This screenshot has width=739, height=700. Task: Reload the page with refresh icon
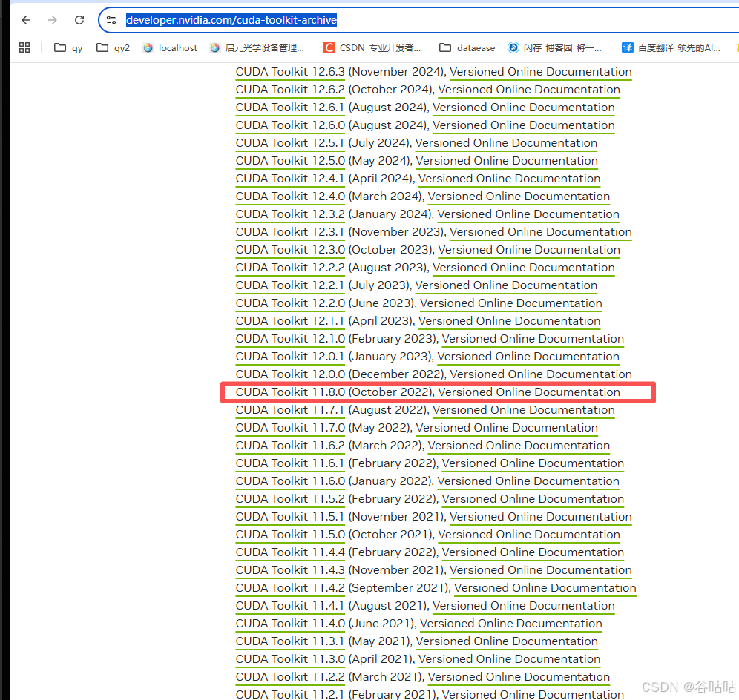79,20
